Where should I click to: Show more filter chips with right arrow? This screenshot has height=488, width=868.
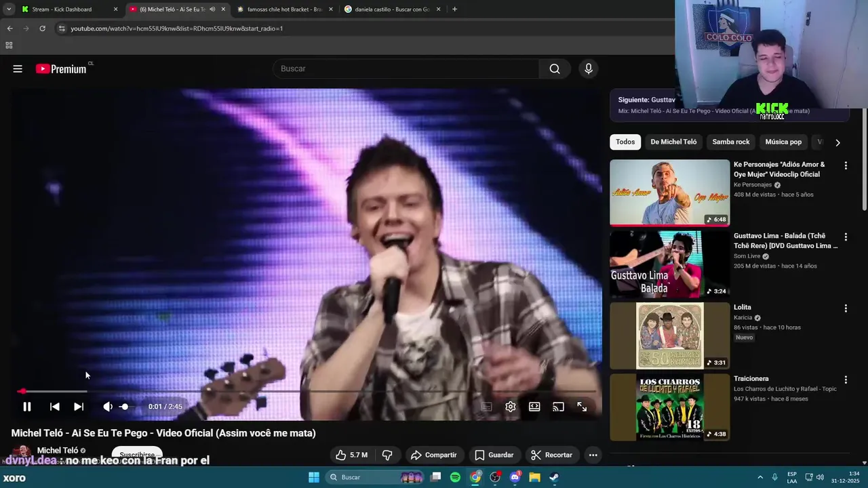click(x=837, y=142)
